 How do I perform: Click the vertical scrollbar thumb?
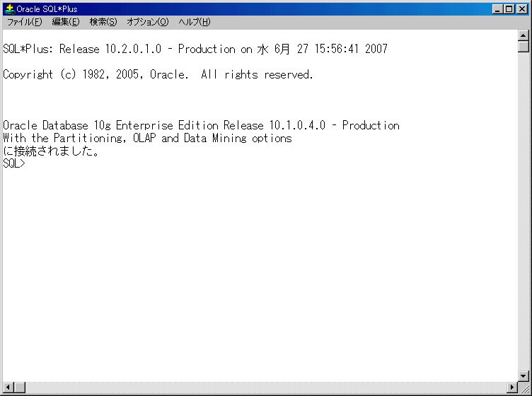point(524,47)
